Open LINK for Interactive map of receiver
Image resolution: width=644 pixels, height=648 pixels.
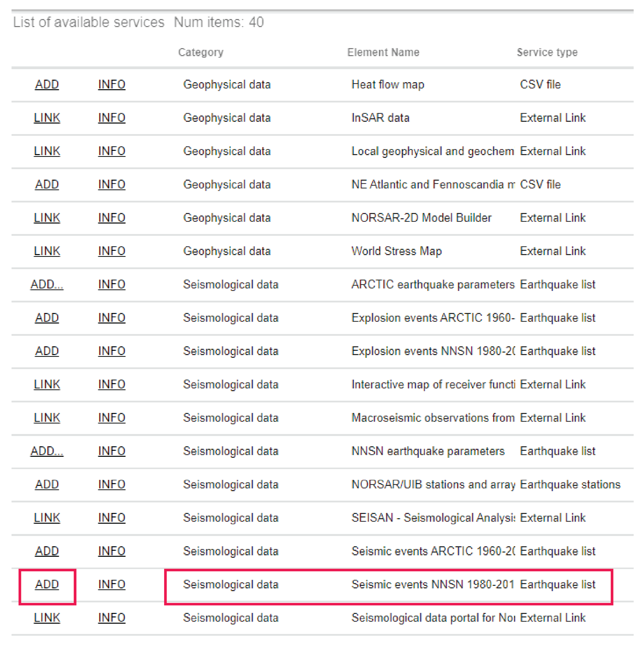click(x=47, y=384)
